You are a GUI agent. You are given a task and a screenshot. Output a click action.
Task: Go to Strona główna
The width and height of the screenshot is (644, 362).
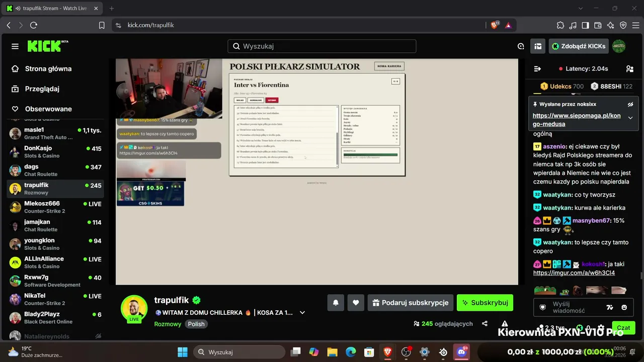pyautogui.click(x=48, y=69)
